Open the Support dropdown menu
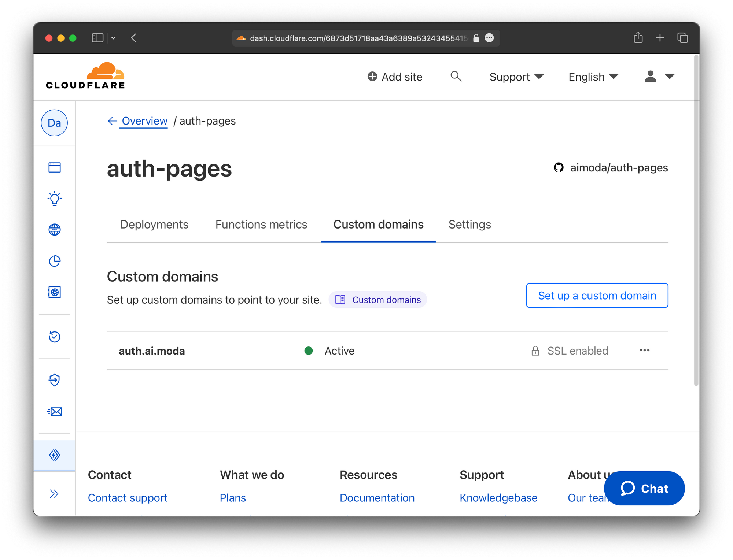 (x=516, y=77)
